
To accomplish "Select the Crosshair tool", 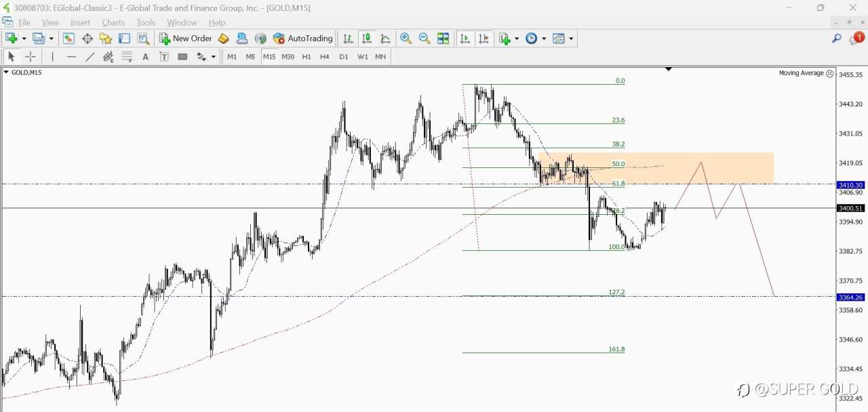I will [30, 57].
